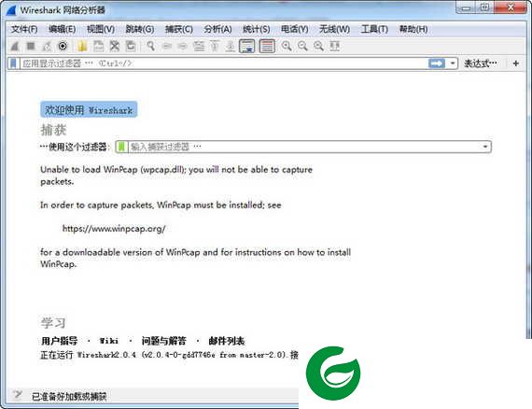532x409 pixels.
Task: Click the https://www.winpcap.org/ URL text
Action: click(x=114, y=229)
